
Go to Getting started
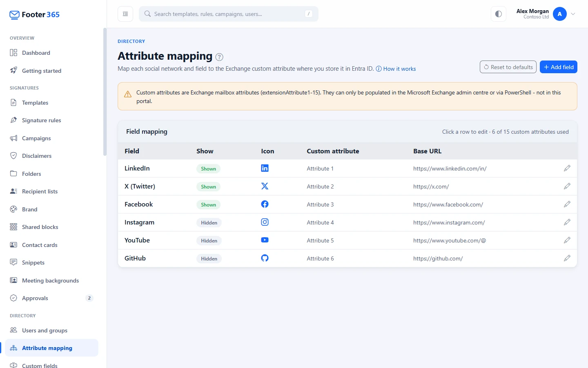(x=51, y=71)
